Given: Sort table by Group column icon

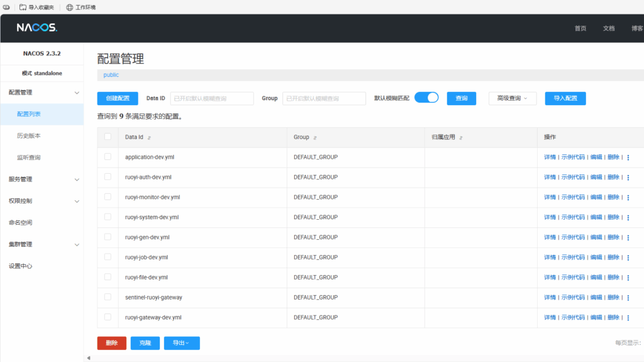Looking at the screenshot, I should pyautogui.click(x=315, y=137).
